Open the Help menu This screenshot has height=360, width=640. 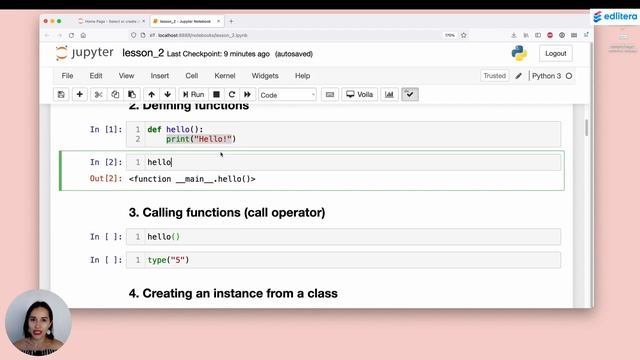pyautogui.click(x=302, y=76)
